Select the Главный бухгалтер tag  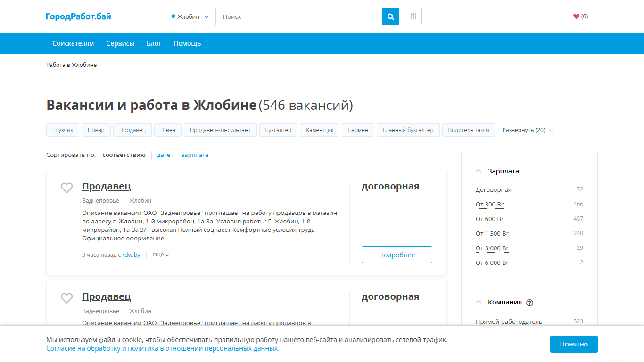pyautogui.click(x=408, y=130)
